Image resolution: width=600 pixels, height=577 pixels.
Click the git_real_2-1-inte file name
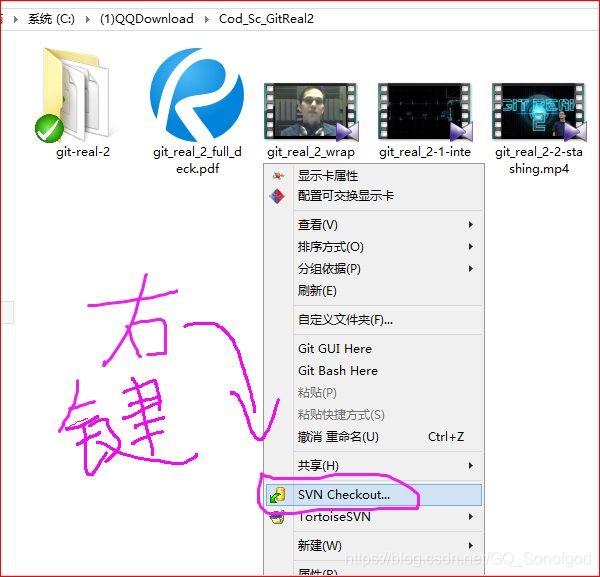425,152
